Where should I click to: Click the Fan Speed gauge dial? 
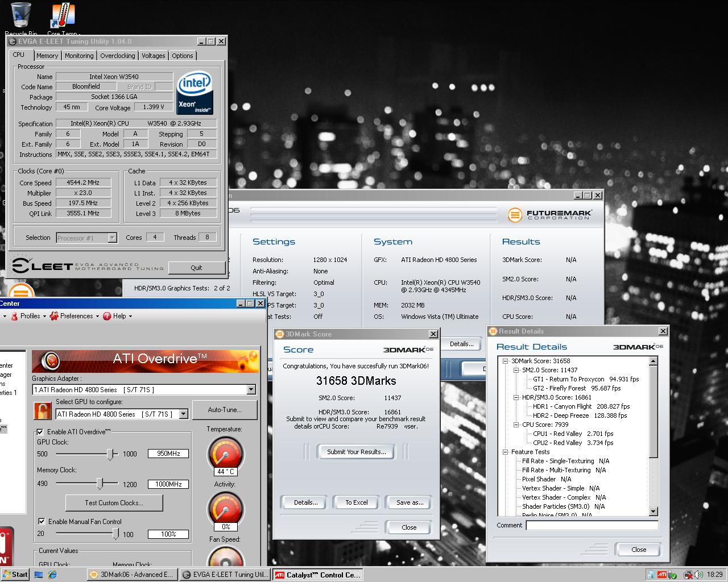tap(225, 556)
